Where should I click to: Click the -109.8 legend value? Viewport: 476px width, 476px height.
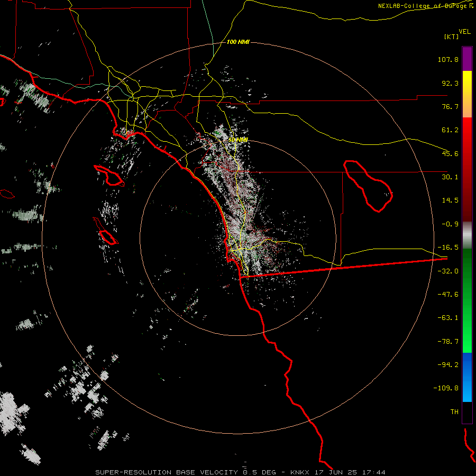coord(446,388)
